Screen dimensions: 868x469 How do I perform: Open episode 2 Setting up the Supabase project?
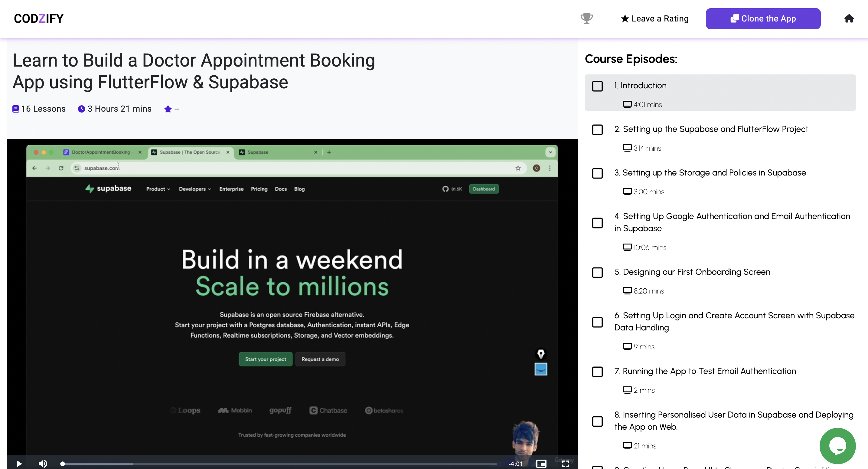711,129
